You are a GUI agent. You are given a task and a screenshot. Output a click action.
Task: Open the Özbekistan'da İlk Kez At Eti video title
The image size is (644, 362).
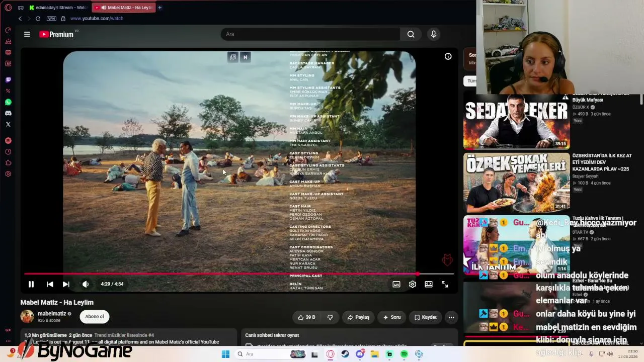click(602, 162)
